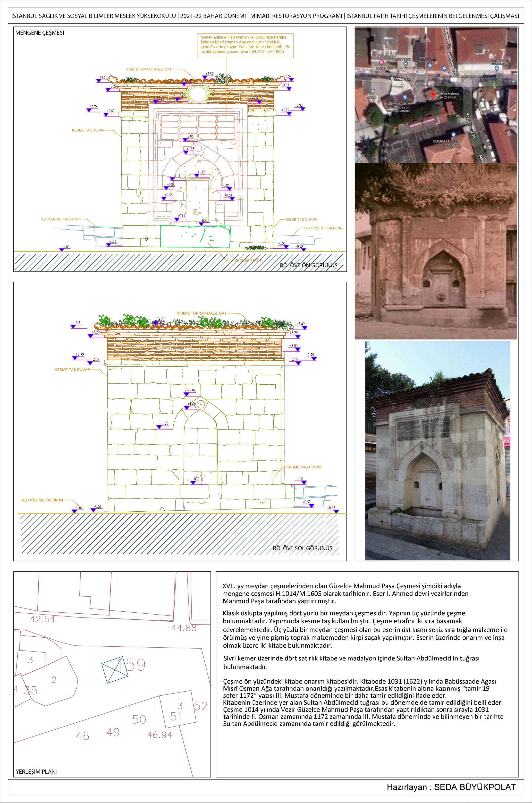This screenshot has height=803, width=532.
Task: Click the +3.33 elevation value
Action: [285, 85]
